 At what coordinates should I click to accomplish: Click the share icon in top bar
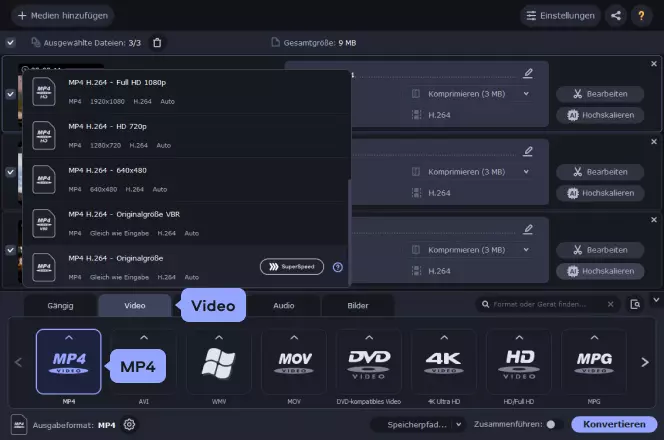click(616, 16)
